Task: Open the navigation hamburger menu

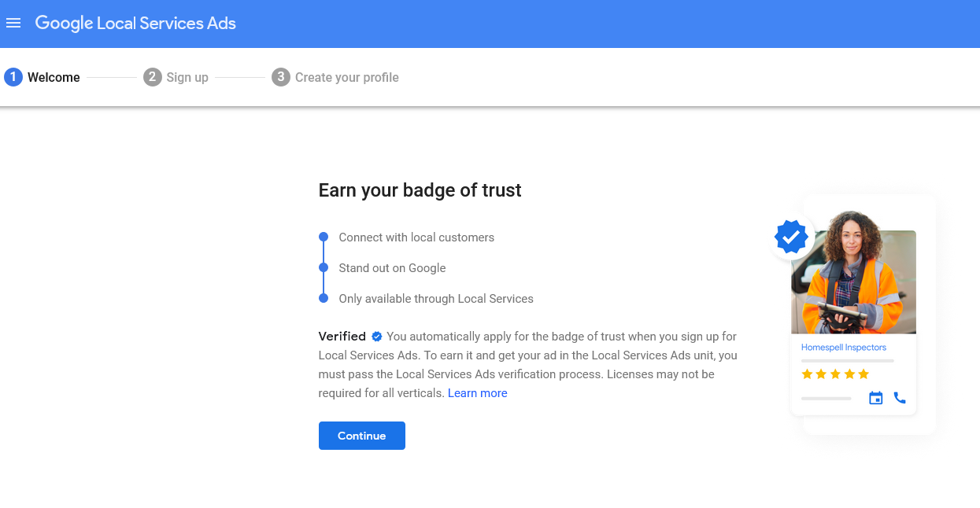Action: (13, 23)
